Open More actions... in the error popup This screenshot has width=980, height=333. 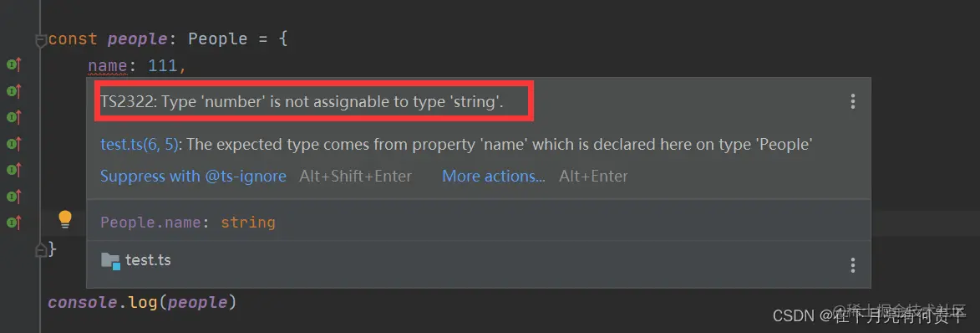point(494,177)
